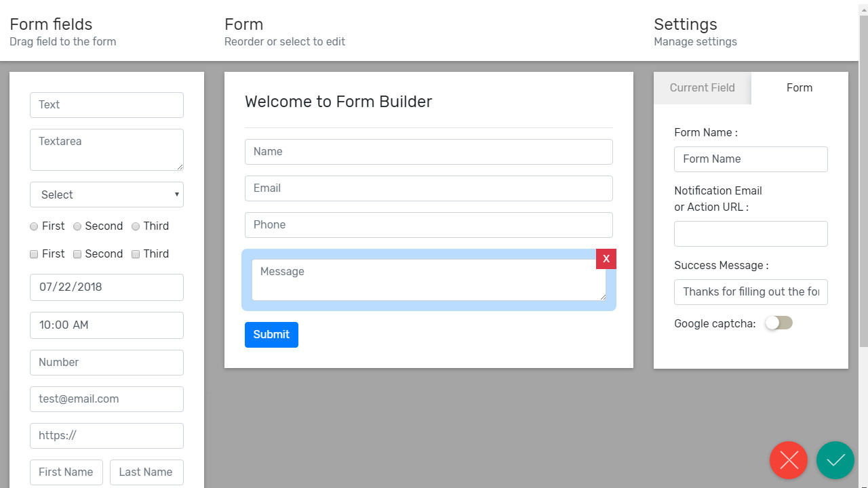
Task: Check the Second checkbox
Action: (x=77, y=254)
